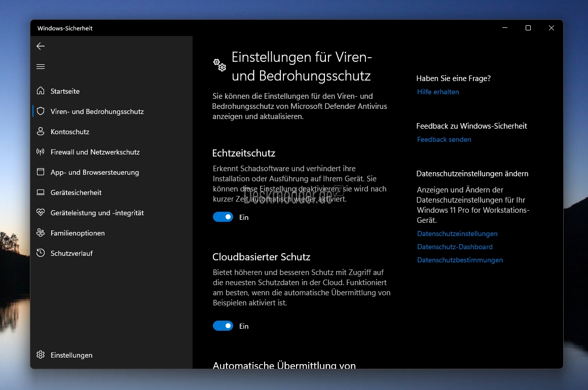Click the Datenschutzeinstellungen ändern heading
This screenshot has height=390, width=588.
pyautogui.click(x=472, y=173)
